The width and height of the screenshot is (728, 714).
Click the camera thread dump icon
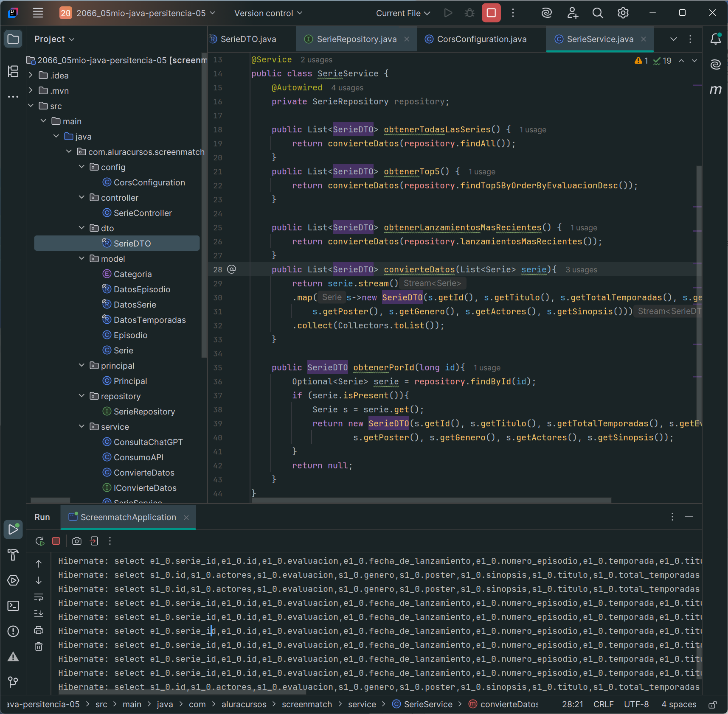coord(77,541)
